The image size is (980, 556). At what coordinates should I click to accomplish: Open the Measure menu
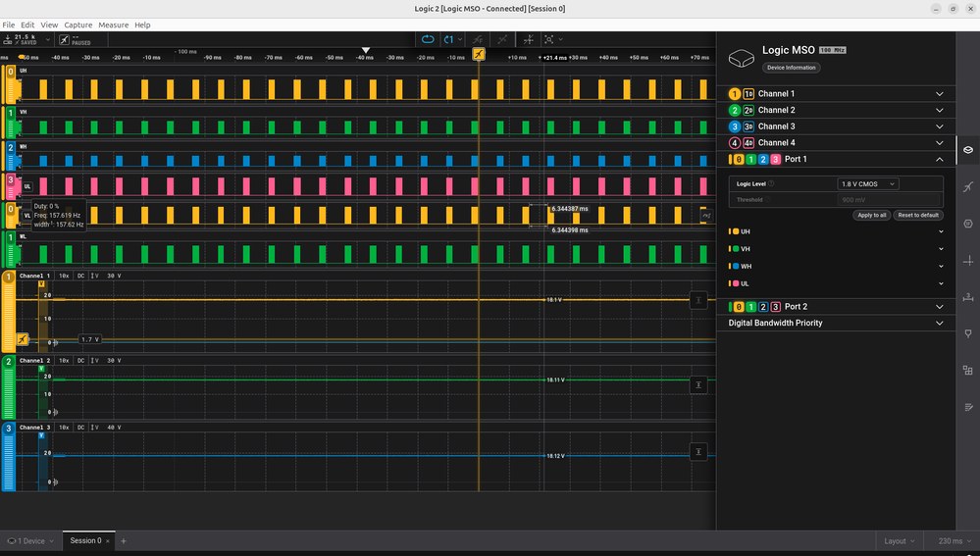(x=113, y=25)
